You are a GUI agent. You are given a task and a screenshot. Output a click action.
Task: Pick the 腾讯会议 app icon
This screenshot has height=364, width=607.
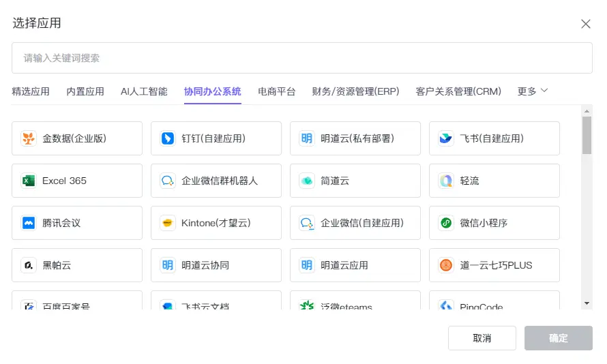click(x=29, y=223)
